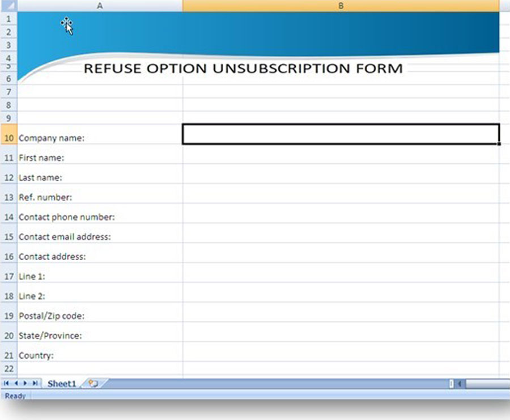Click the tab split handle beside scrollbar
This screenshot has width=510, height=420.
[x=452, y=384]
